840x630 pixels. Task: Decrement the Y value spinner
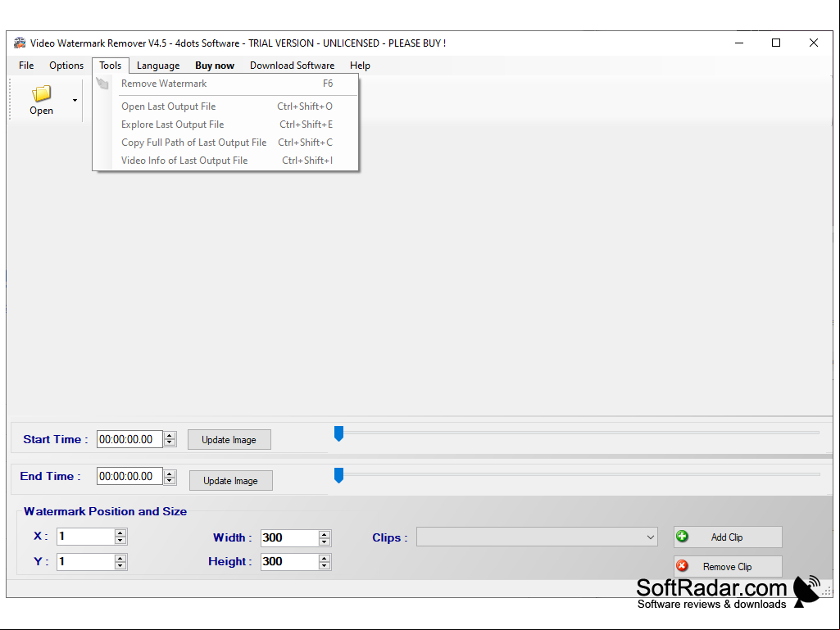pos(120,565)
